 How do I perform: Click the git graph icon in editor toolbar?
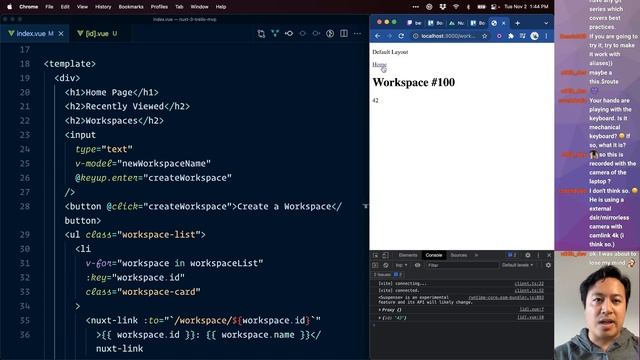275,33
